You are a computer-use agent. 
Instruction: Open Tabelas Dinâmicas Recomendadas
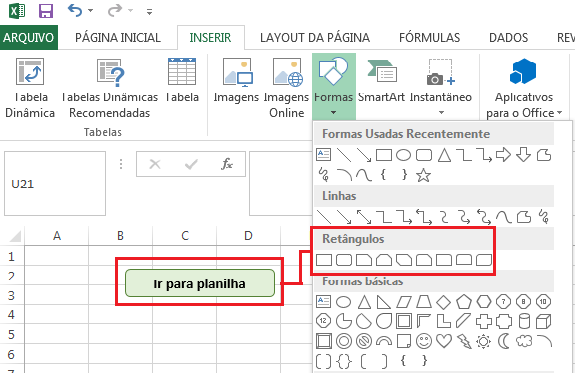pyautogui.click(x=110, y=88)
